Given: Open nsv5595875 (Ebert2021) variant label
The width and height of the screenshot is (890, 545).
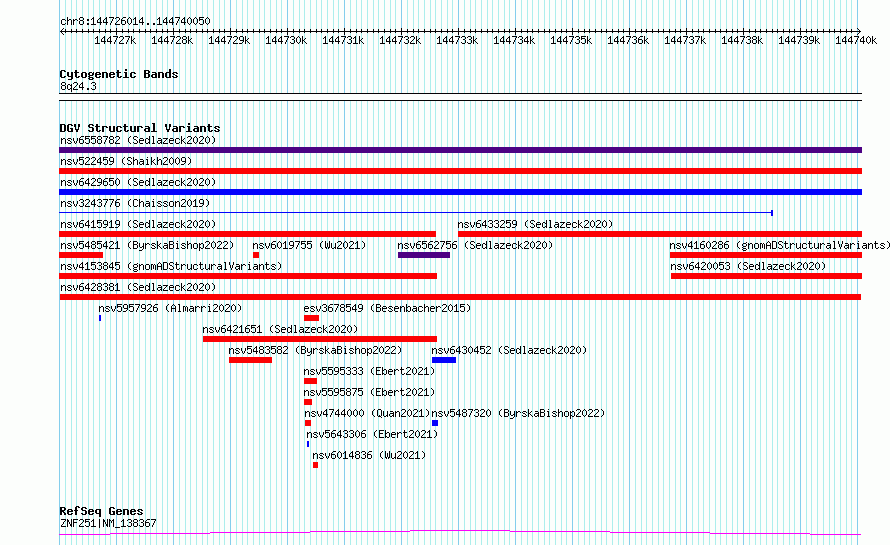Looking at the screenshot, I should coord(369,392).
